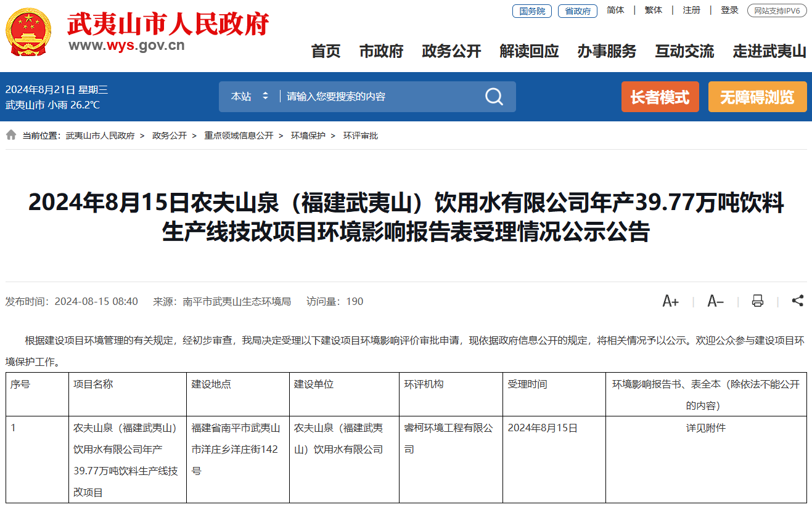
Task: Open the 登录 login link
Action: pyautogui.click(x=729, y=10)
